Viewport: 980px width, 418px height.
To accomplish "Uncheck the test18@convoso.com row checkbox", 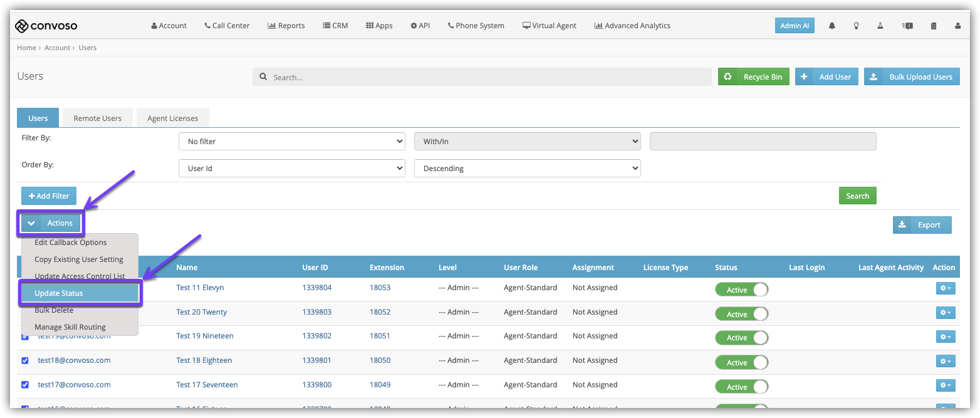I will pyautogui.click(x=25, y=360).
